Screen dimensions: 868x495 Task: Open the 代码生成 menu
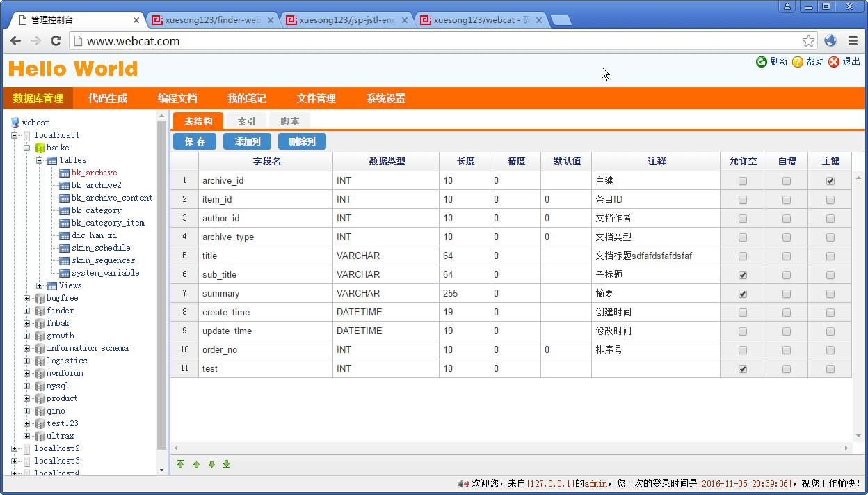(108, 98)
